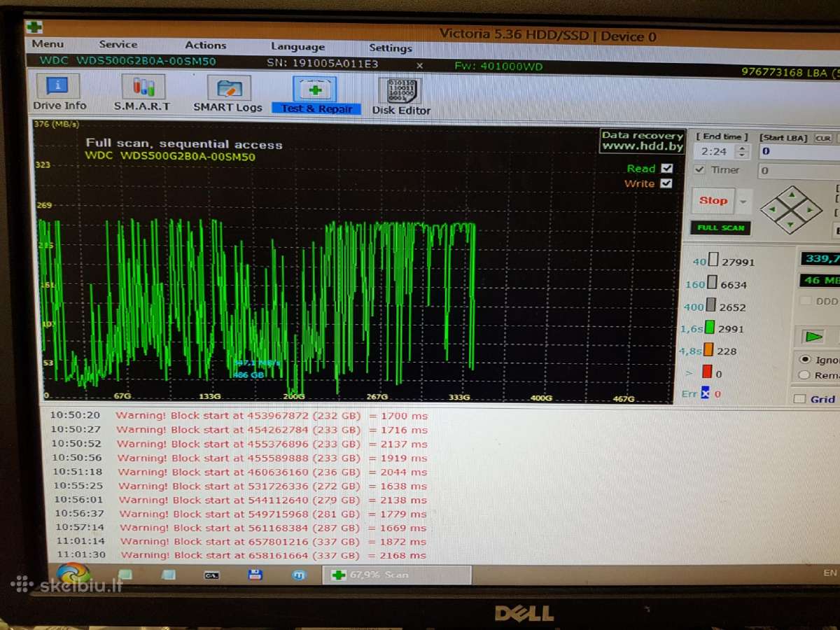Stop the running scan
The width and height of the screenshot is (840, 630).
click(713, 201)
